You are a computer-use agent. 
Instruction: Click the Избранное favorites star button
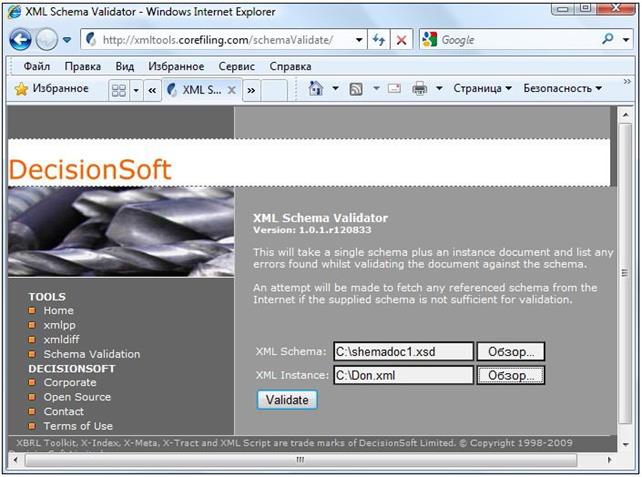52,89
